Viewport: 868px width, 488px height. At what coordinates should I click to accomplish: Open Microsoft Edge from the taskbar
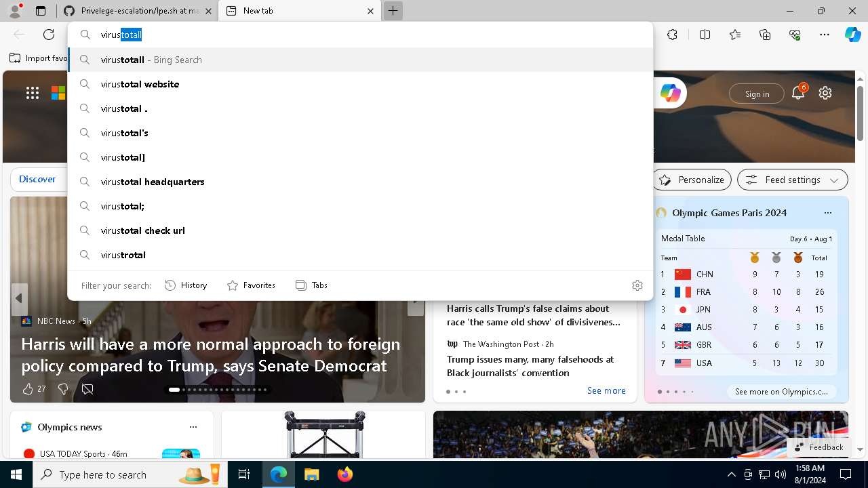[279, 474]
